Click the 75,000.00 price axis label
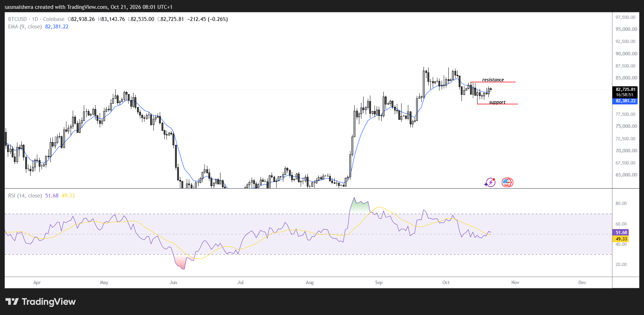Screen dimensions: 644x315 coord(626,126)
